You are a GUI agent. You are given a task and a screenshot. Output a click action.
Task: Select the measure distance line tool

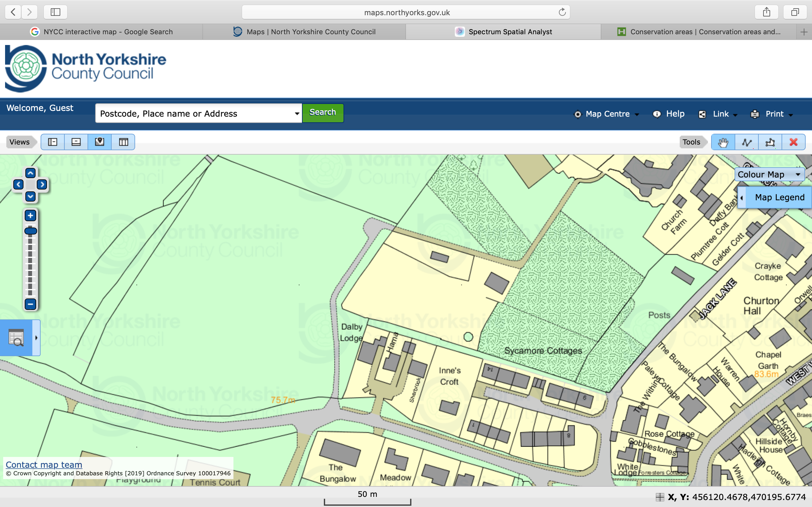(746, 142)
